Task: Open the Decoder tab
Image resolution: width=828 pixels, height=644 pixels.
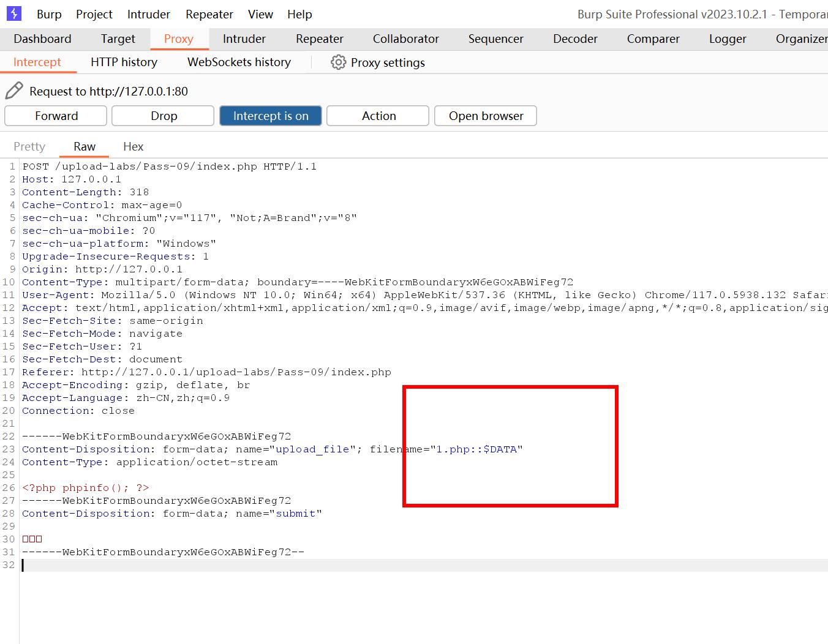Action: pos(575,39)
